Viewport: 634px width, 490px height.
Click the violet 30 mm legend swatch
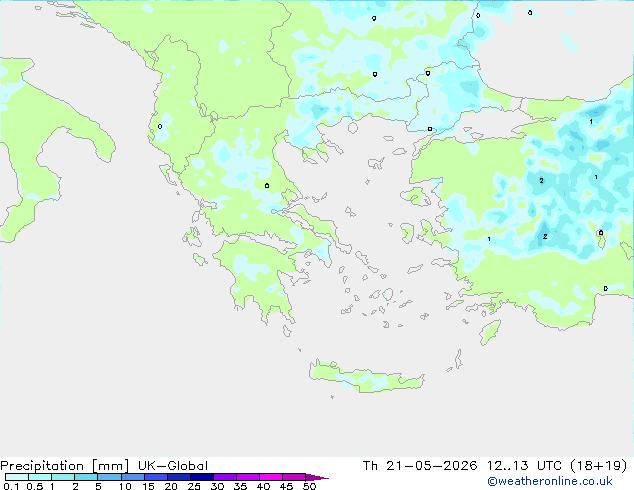[224, 477]
